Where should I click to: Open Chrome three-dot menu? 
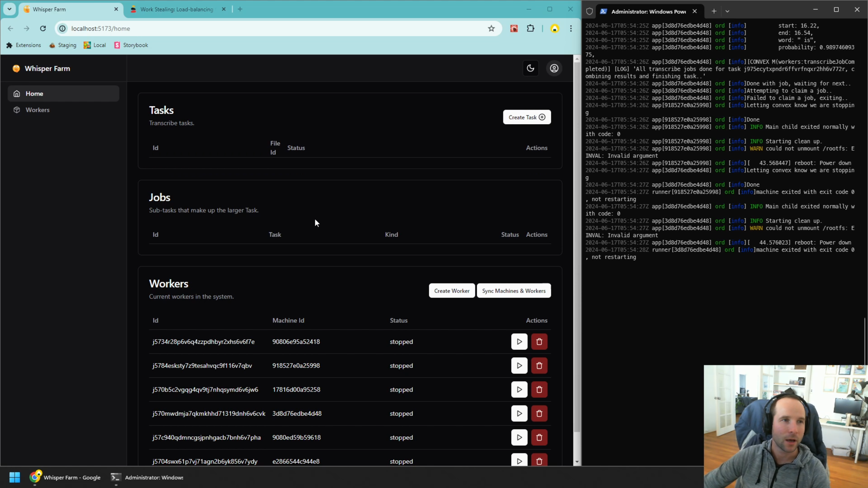tap(570, 29)
